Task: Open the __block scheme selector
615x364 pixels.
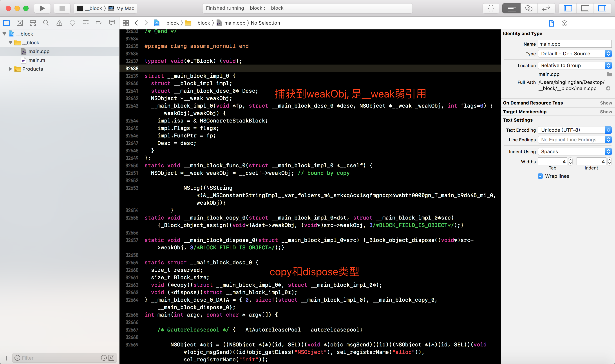Action: 90,8
